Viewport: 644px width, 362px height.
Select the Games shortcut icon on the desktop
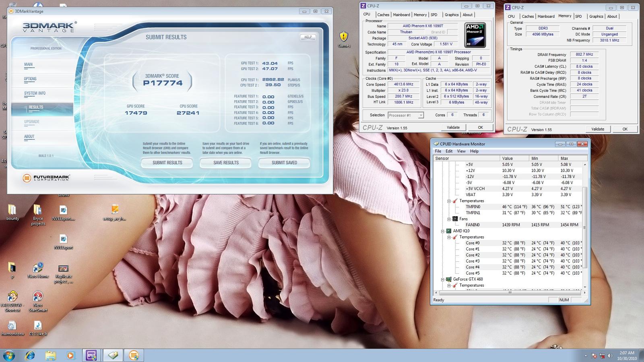[x=344, y=39]
